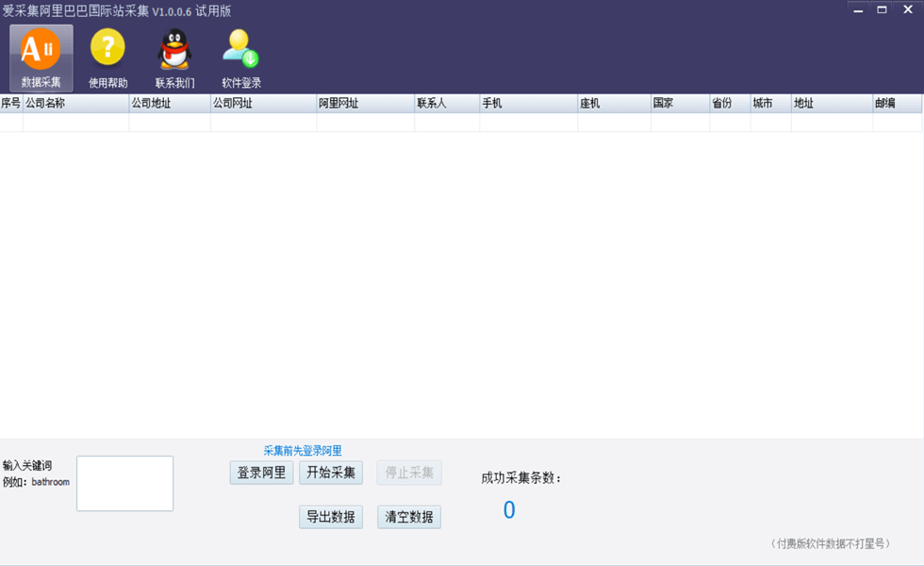Viewport: 924px width, 566px height.
Task: Click the 城市 column header
Action: (x=771, y=103)
